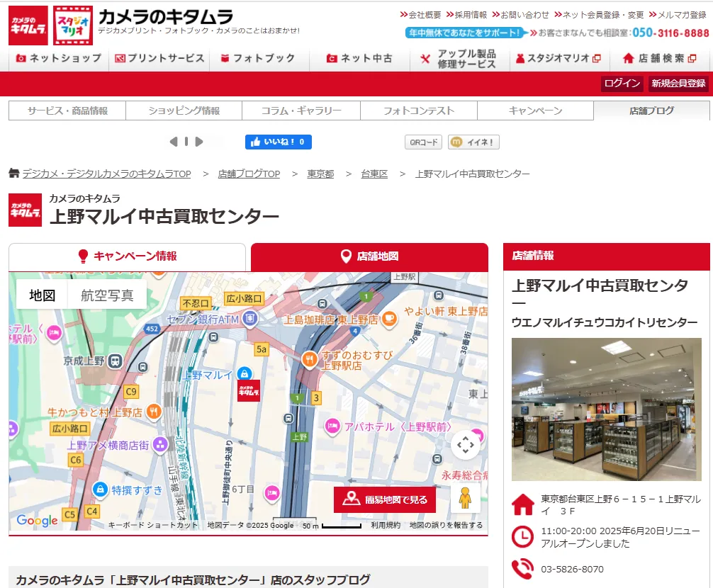713x588 pixels.
Task: Open キーボード ショートカット on map
Action: tap(153, 525)
